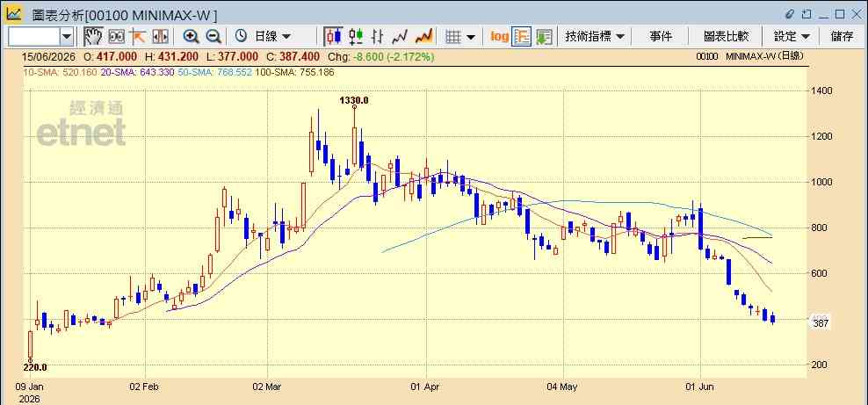Click the clock period icon
This screenshot has width=868, height=405.
tap(241, 37)
